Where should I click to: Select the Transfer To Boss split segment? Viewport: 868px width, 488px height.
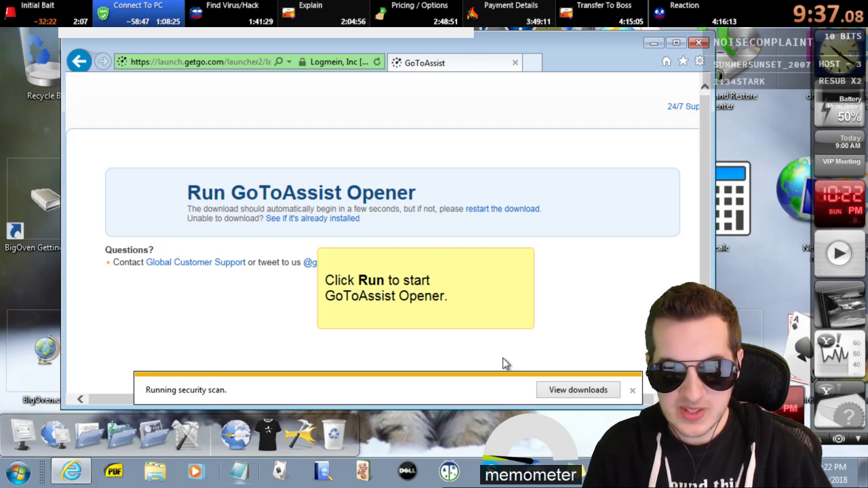coord(601,14)
